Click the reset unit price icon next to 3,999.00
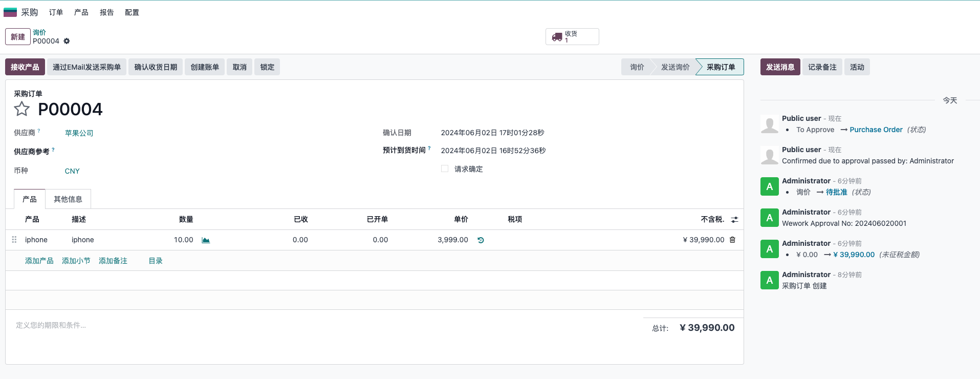 (x=481, y=240)
